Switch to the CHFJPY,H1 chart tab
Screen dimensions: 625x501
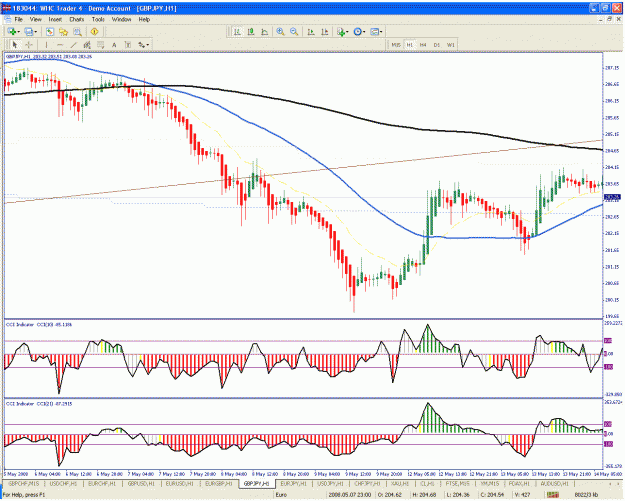pyautogui.click(x=368, y=483)
